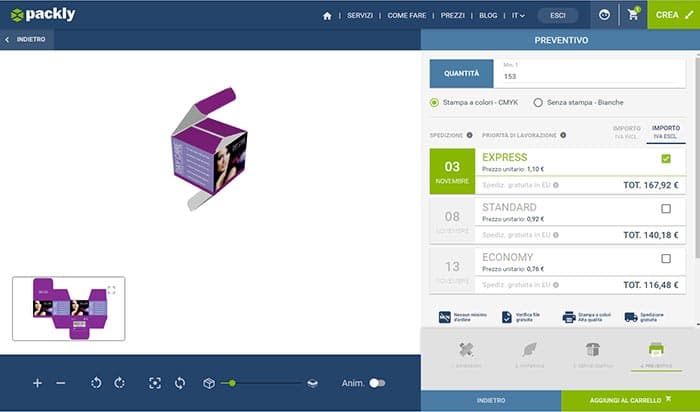700x412 pixels.
Task: Switch to Importo IVA escl. tab
Action: point(666,133)
